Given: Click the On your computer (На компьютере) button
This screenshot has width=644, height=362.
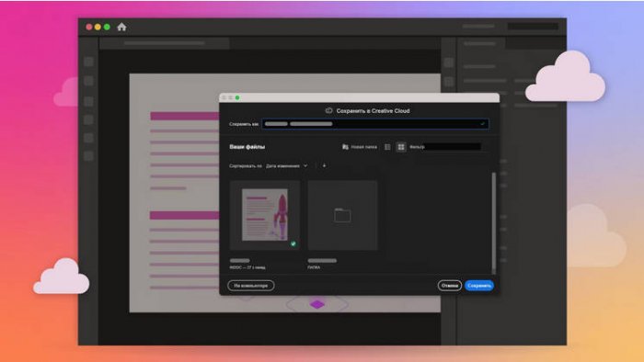Looking at the screenshot, I should pyautogui.click(x=251, y=286).
